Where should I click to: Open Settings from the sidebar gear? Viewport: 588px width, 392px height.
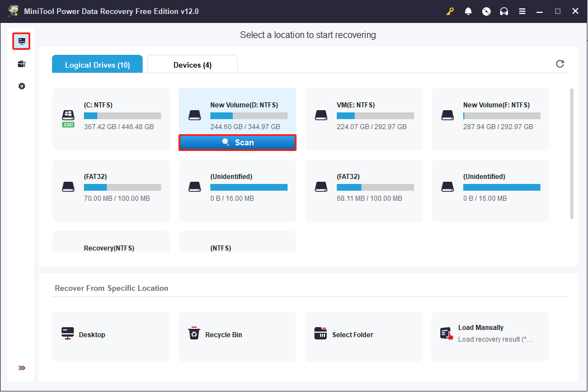[21, 86]
